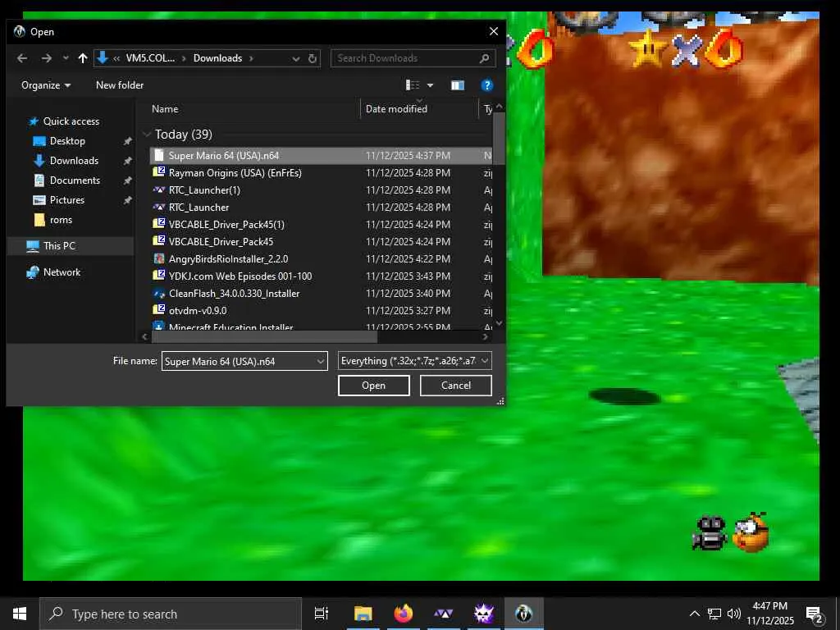Open Pictures in navigation pane
This screenshot has height=630, width=840.
67,200
